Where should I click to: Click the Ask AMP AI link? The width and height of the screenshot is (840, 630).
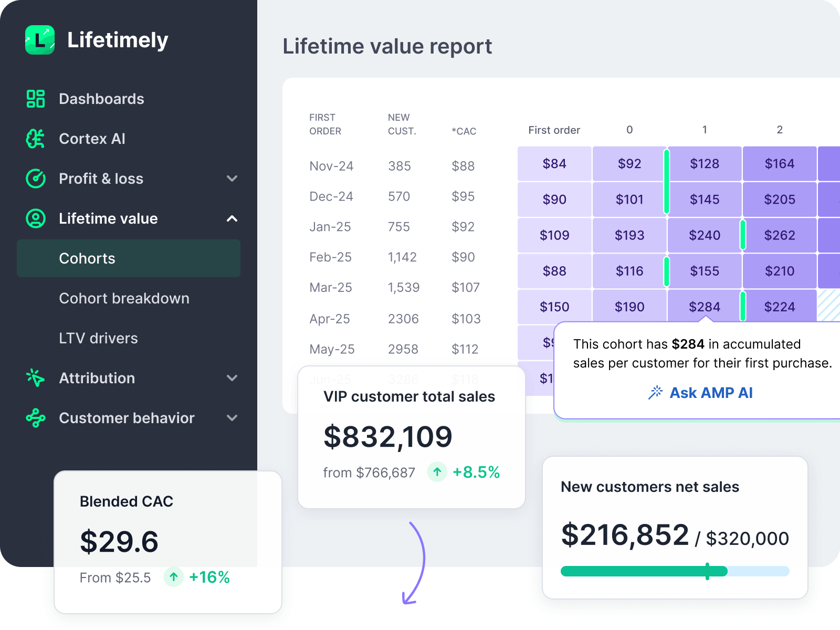point(710,393)
